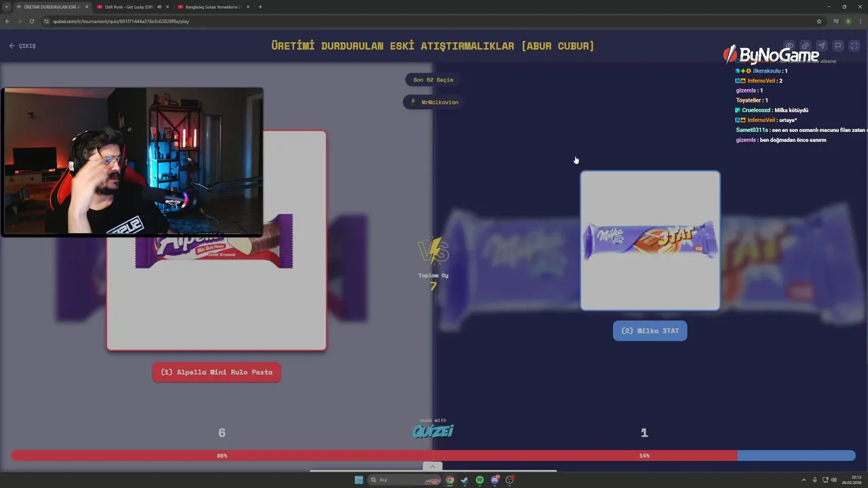868x488 pixels.
Task: Mute the Daft Punk tab via speaker icon
Action: click(159, 7)
